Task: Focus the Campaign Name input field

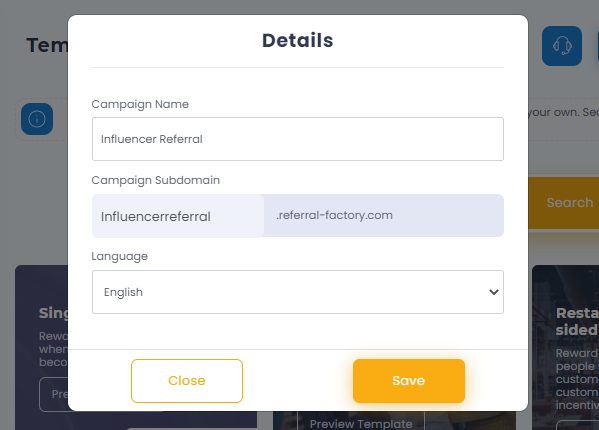Action: tap(298, 139)
